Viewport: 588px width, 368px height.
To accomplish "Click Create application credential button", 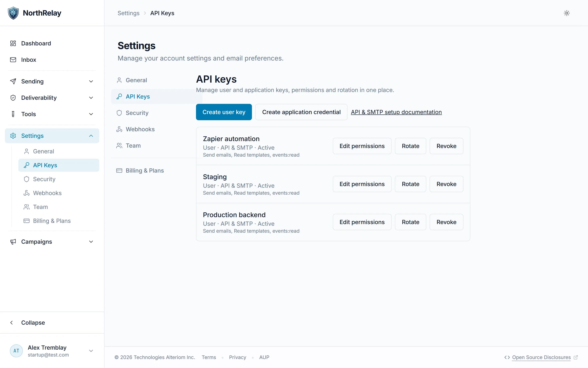I will (x=301, y=112).
